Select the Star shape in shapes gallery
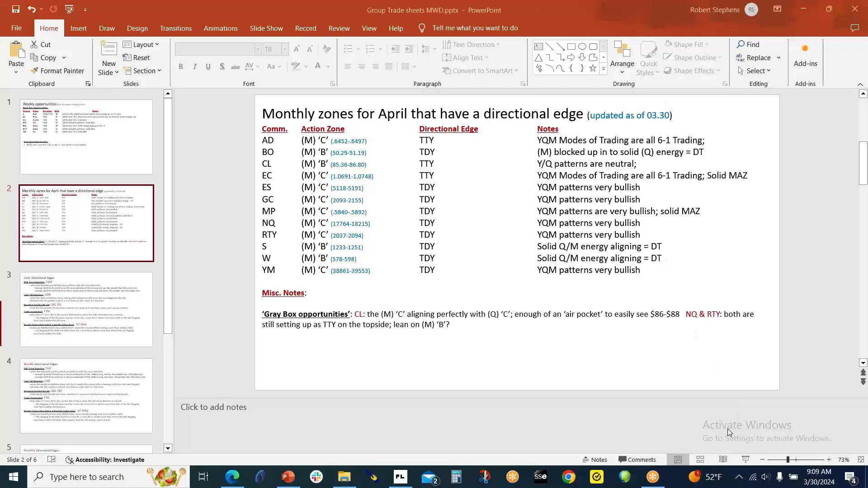 tap(593, 68)
